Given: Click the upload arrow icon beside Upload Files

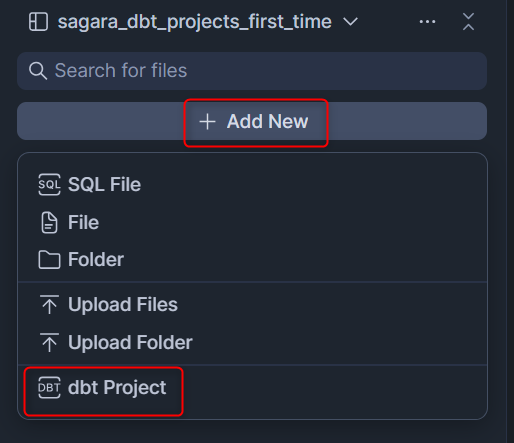Looking at the screenshot, I should (x=49, y=304).
